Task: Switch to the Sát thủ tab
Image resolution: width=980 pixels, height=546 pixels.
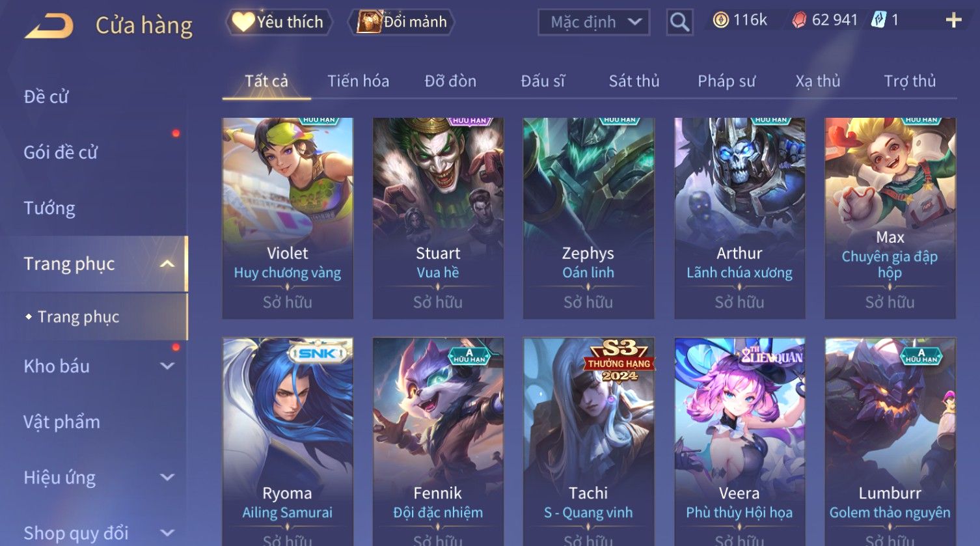Action: click(634, 81)
